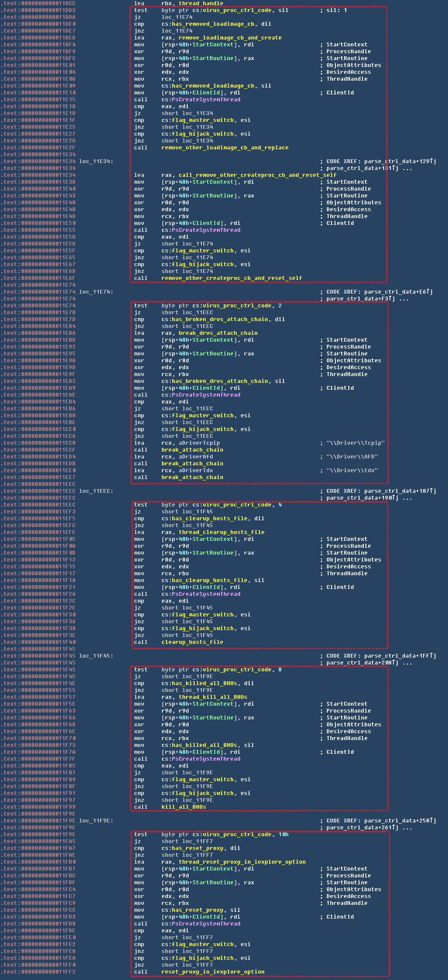The height and width of the screenshot is (980, 448).
Task: Click call_remove_other_createproc_cb_and_reset_self in the lea instruction
Action: coord(257,175)
